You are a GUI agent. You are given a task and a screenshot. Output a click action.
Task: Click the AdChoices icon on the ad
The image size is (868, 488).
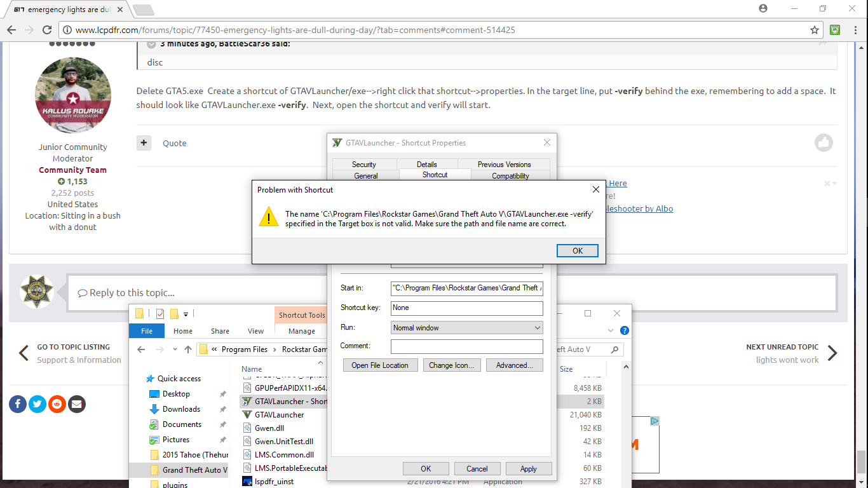(654, 421)
